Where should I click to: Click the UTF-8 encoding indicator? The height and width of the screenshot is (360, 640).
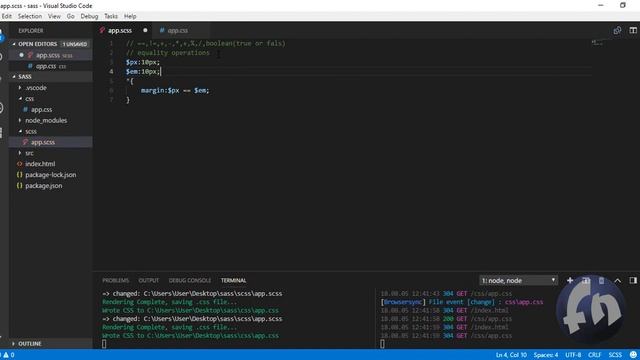(573, 355)
